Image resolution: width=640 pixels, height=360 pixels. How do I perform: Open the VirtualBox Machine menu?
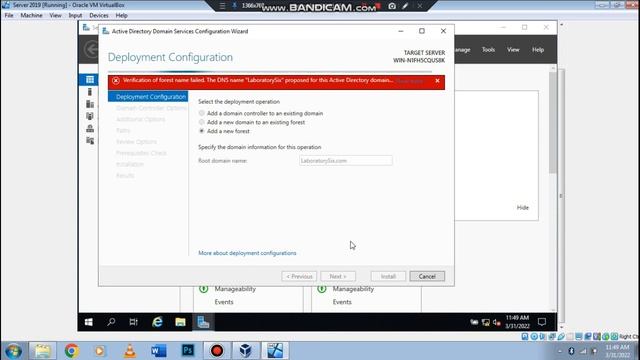[31, 15]
